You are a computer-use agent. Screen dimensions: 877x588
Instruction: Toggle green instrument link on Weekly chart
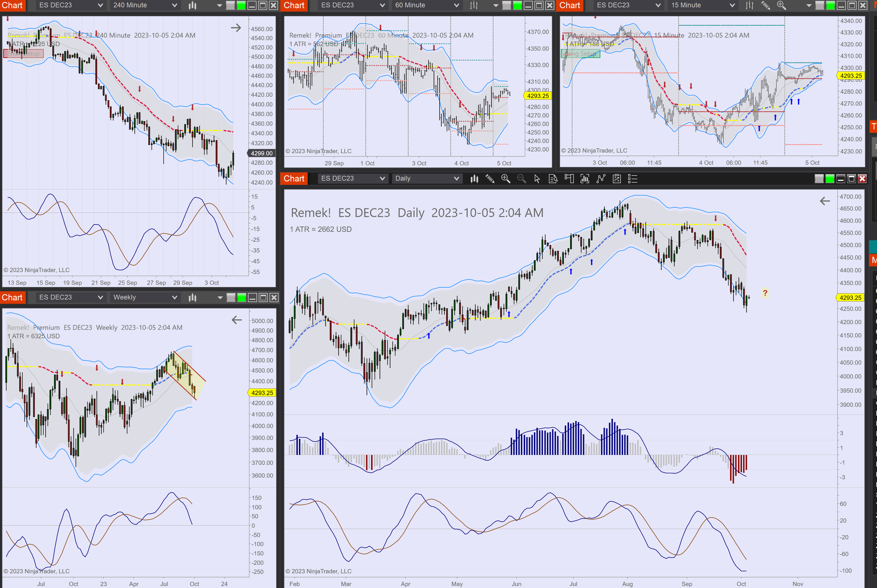tap(242, 298)
